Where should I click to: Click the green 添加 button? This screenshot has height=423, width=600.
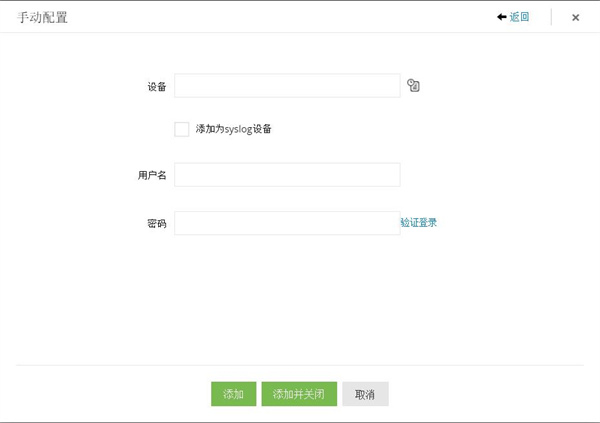(233, 394)
